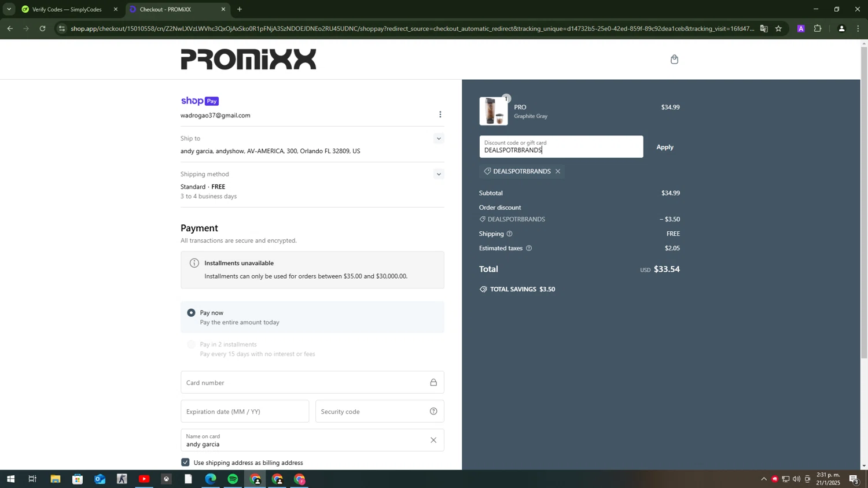This screenshot has height=488, width=868.
Task: Click the wadrogao37@gmail.com account email
Action: click(x=215, y=116)
